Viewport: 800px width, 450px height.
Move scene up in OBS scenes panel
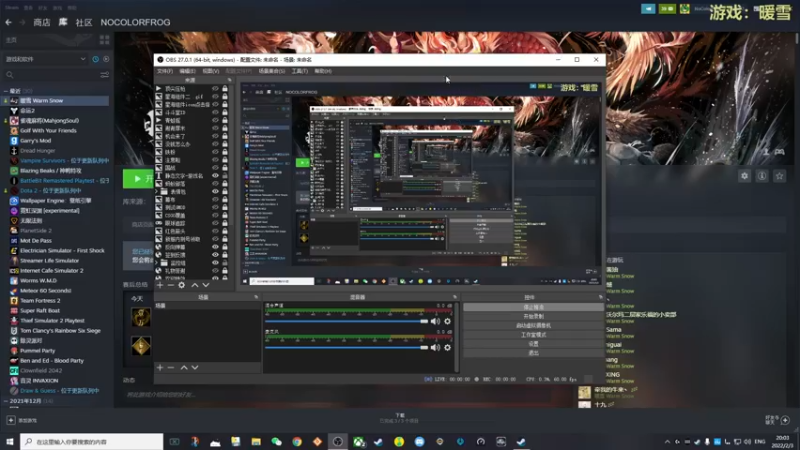click(184, 367)
